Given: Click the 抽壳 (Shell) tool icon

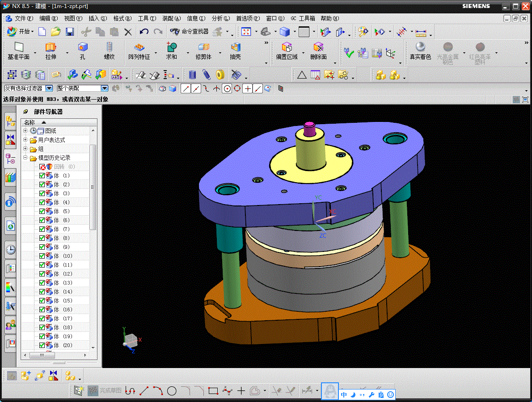Looking at the screenshot, I should 236,51.
